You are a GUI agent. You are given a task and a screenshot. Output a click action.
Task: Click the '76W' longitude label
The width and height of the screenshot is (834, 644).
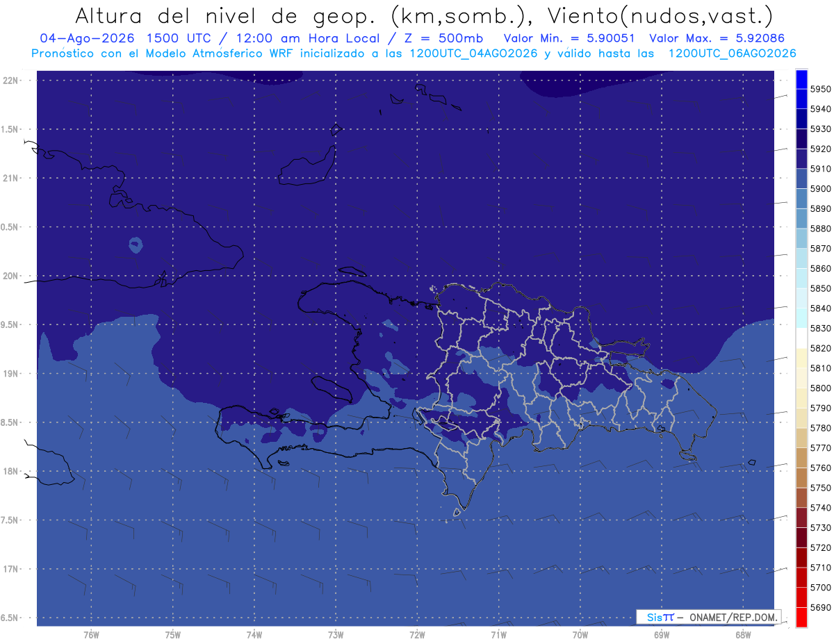(91, 635)
